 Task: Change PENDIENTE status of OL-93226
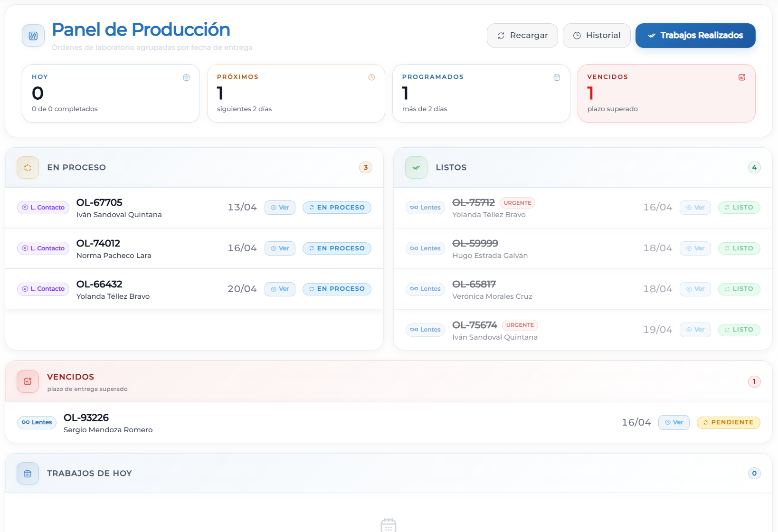point(728,422)
